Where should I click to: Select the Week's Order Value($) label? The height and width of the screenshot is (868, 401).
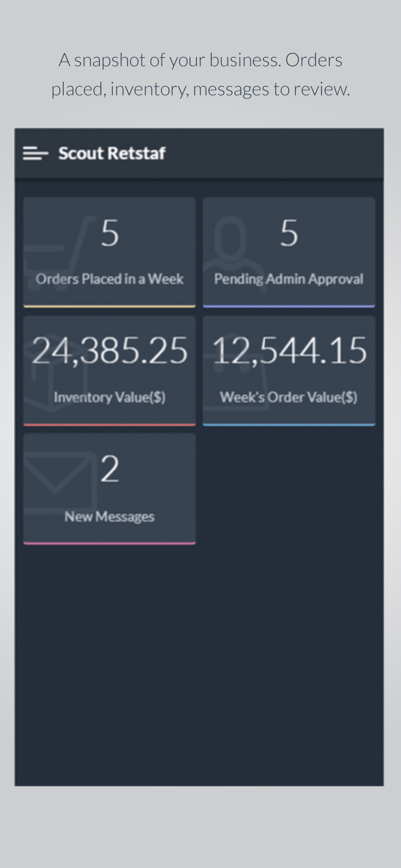click(x=289, y=397)
